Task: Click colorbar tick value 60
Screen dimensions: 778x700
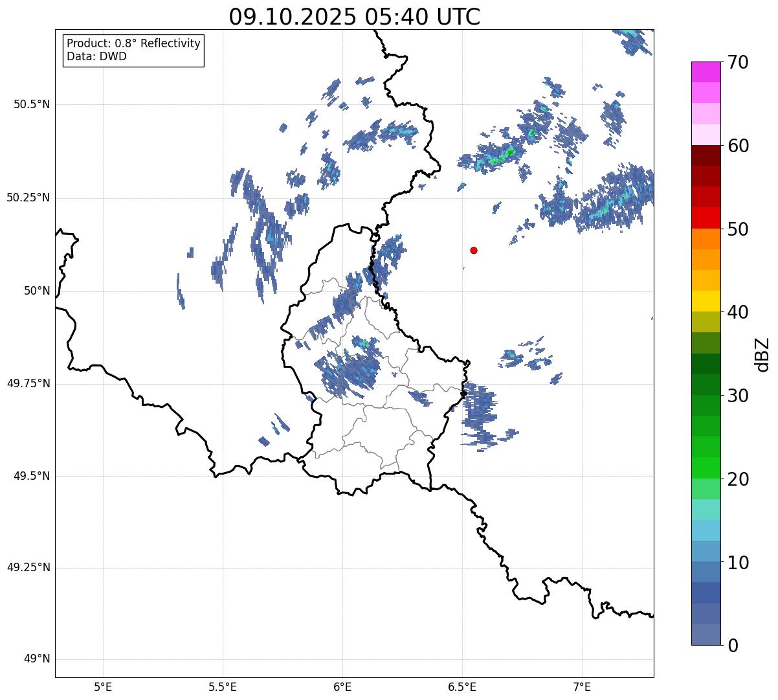Action: pyautogui.click(x=738, y=146)
